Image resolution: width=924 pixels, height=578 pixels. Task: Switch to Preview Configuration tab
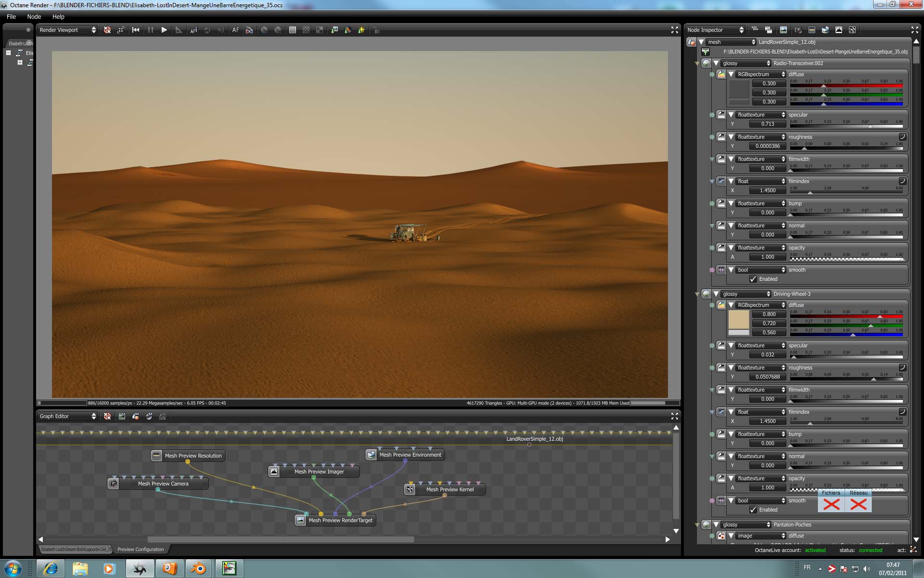(x=141, y=549)
